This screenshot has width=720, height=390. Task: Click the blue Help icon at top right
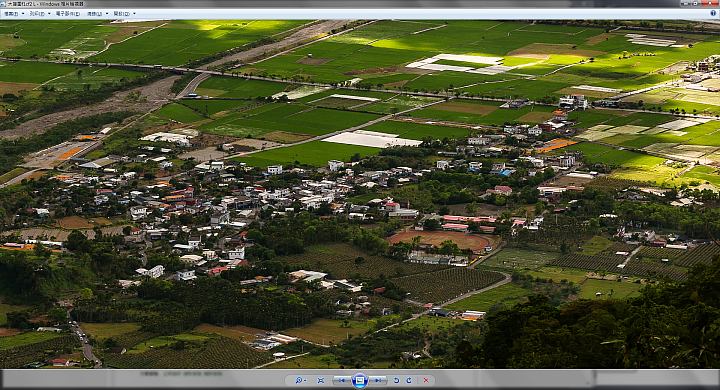(713, 13)
